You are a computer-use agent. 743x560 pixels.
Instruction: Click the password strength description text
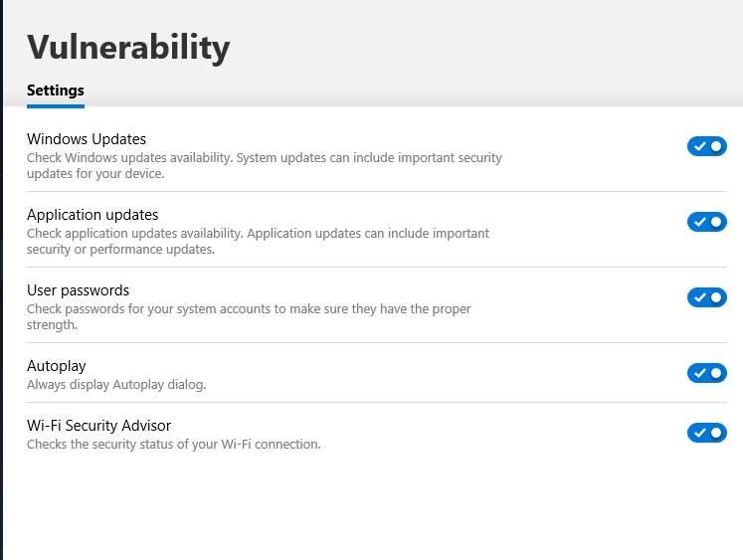click(x=249, y=316)
